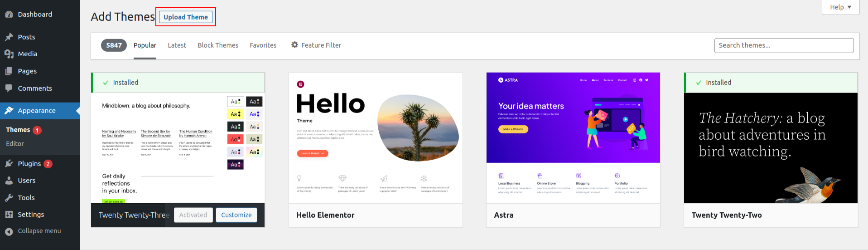Click the Plugins plug icon
Screen dimensions: 868x250
[9, 164]
